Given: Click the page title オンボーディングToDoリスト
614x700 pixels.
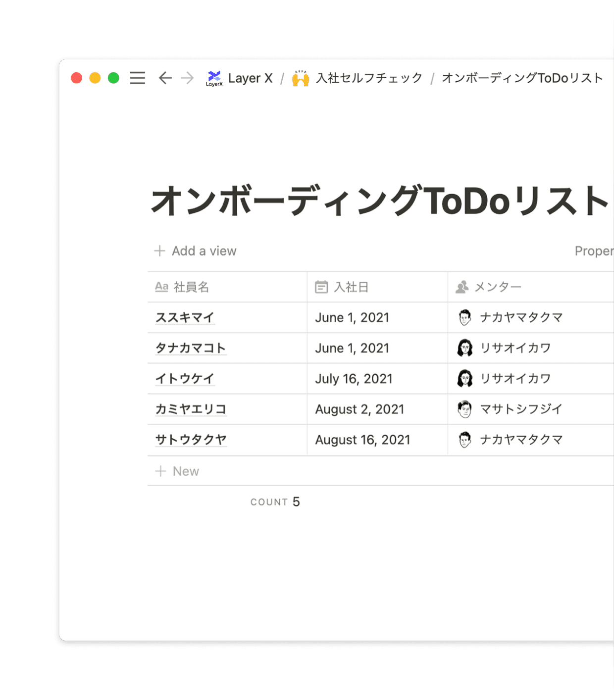Looking at the screenshot, I should [379, 201].
